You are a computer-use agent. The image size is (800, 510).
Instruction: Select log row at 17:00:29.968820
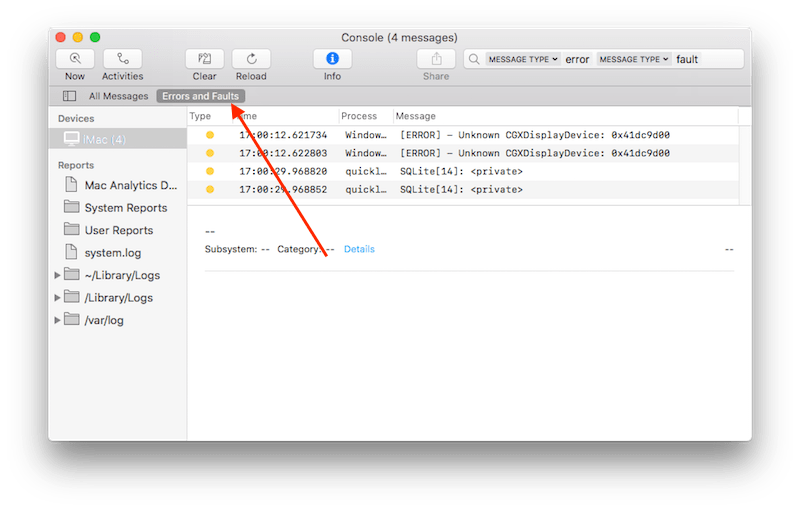pos(463,171)
